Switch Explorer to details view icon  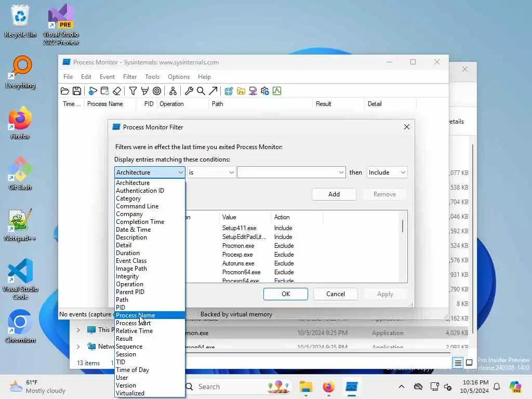click(458, 363)
